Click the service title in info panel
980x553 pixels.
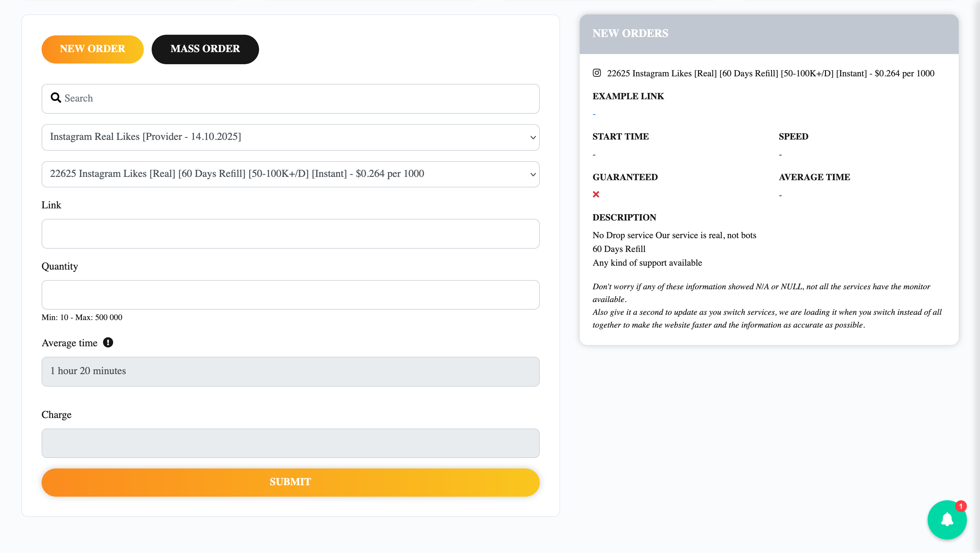coord(770,73)
